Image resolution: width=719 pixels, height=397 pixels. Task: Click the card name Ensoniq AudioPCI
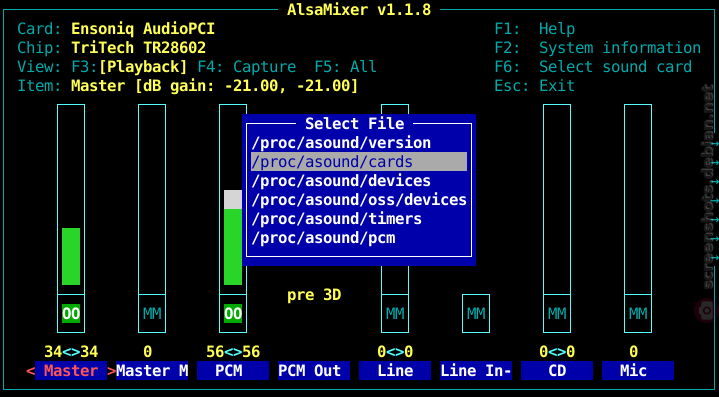(x=143, y=29)
